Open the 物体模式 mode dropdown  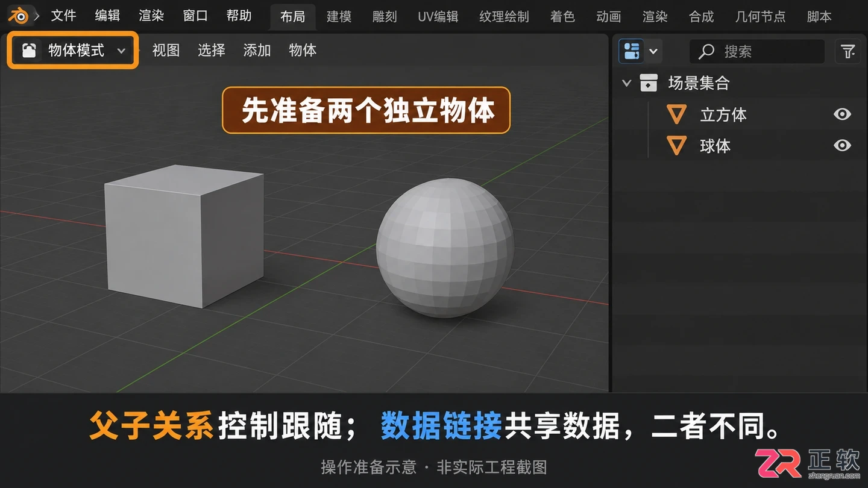(73, 51)
